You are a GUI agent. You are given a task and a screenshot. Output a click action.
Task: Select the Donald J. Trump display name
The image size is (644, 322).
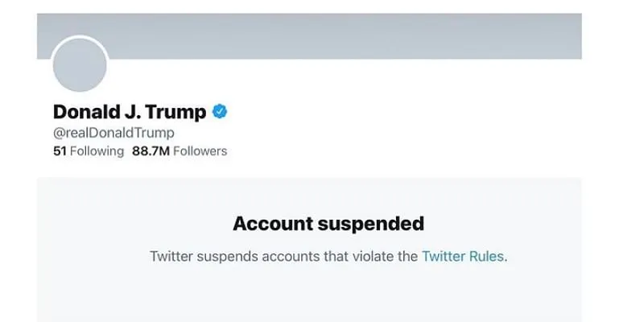point(129,112)
